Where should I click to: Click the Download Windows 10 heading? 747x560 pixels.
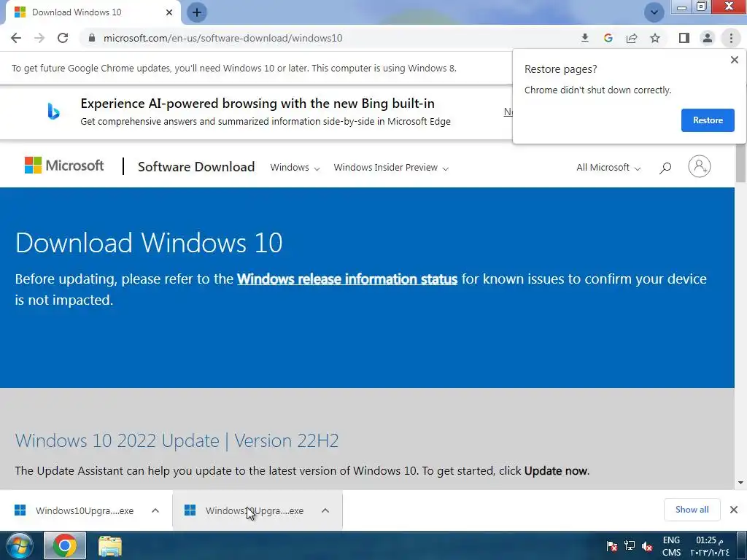pos(149,242)
